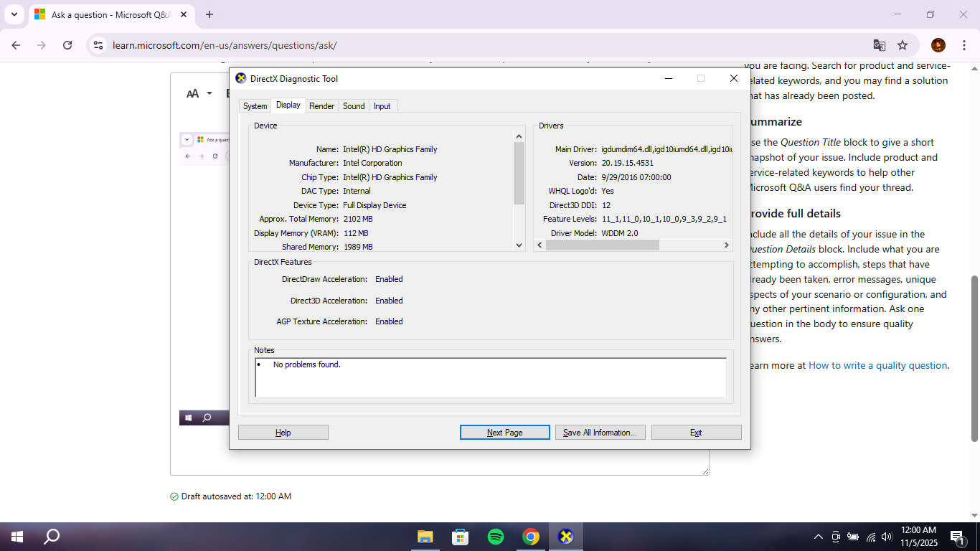This screenshot has width=980, height=551.
Task: Click the Next Page button
Action: click(x=504, y=433)
